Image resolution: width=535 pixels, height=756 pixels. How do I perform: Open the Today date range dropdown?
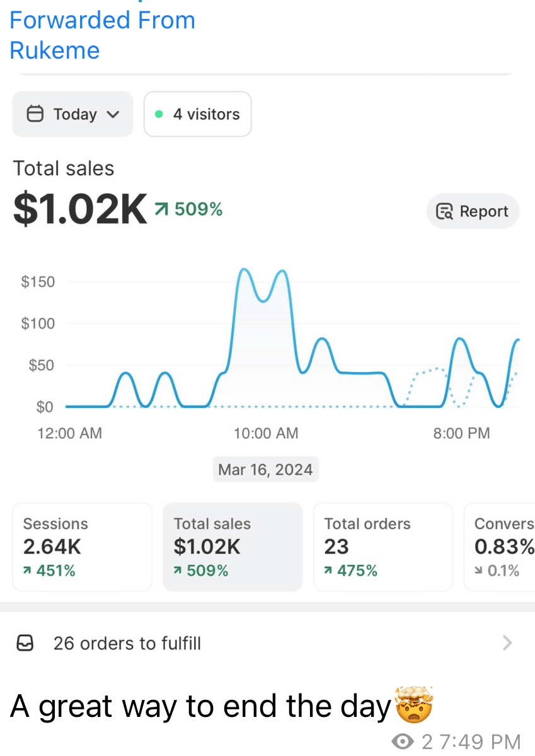[72, 114]
